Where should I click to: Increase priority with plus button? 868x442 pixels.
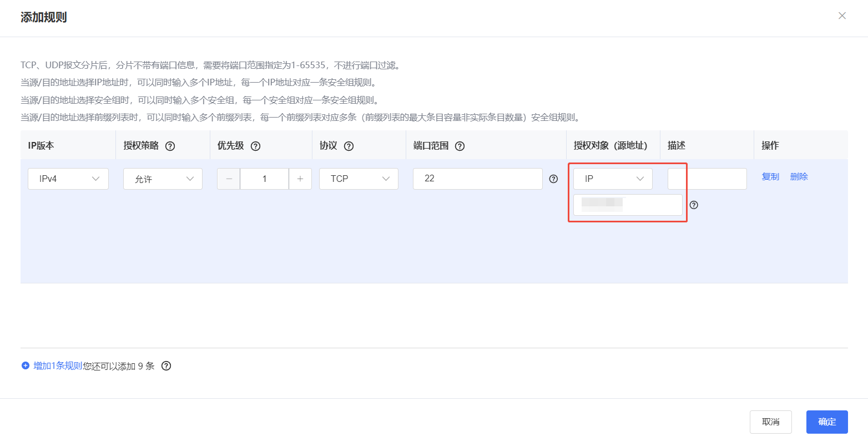(300, 179)
